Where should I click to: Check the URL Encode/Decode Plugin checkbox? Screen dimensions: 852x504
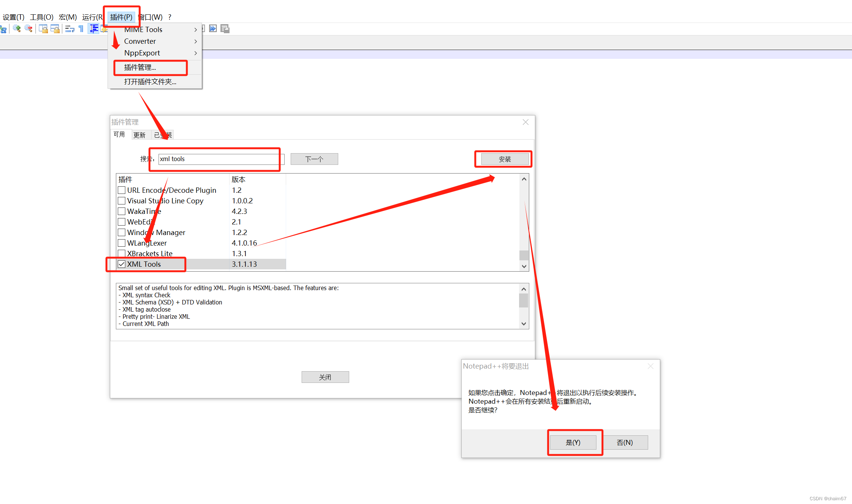(x=122, y=190)
